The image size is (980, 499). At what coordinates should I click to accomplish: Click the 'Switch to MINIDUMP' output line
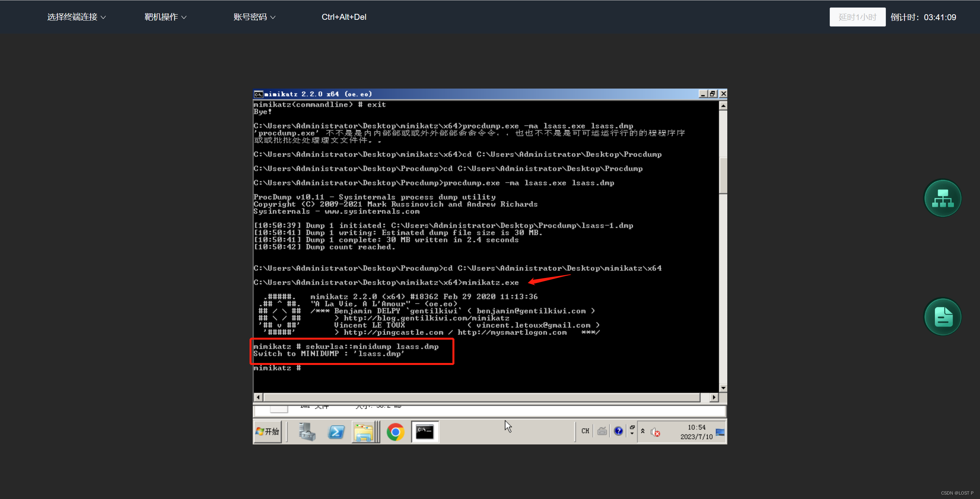[x=329, y=354]
